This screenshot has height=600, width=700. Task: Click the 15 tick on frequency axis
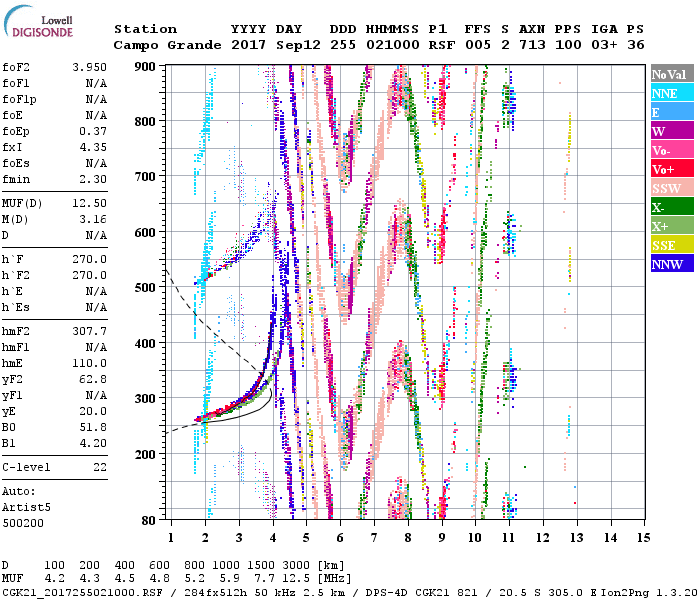(643, 538)
